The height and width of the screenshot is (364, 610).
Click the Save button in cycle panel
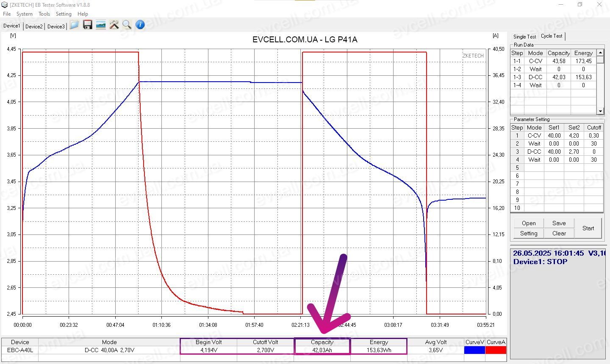pos(559,223)
